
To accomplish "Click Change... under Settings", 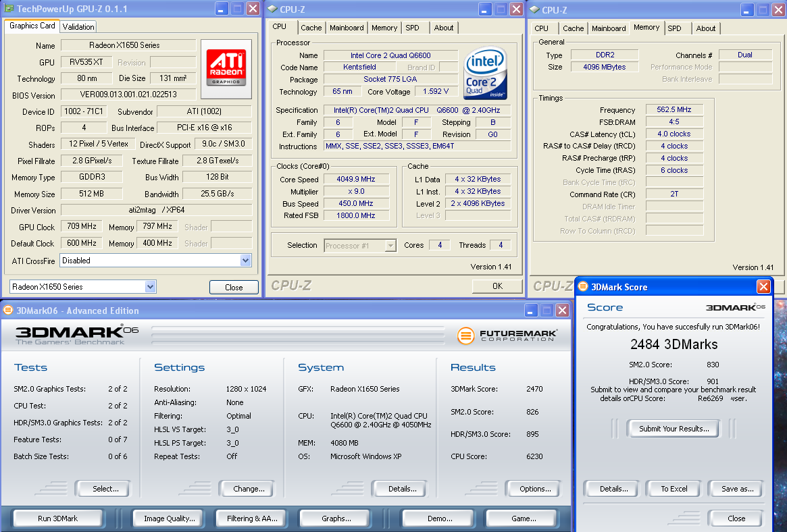I will click(x=247, y=488).
